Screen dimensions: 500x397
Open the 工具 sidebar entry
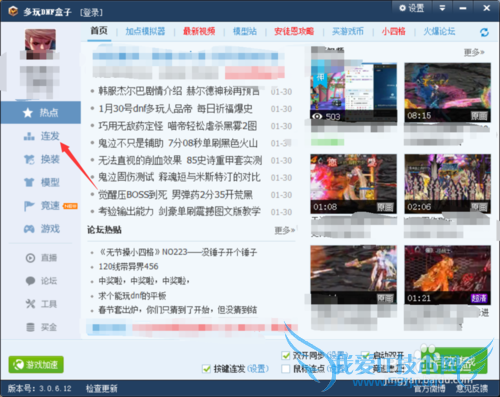point(41,304)
